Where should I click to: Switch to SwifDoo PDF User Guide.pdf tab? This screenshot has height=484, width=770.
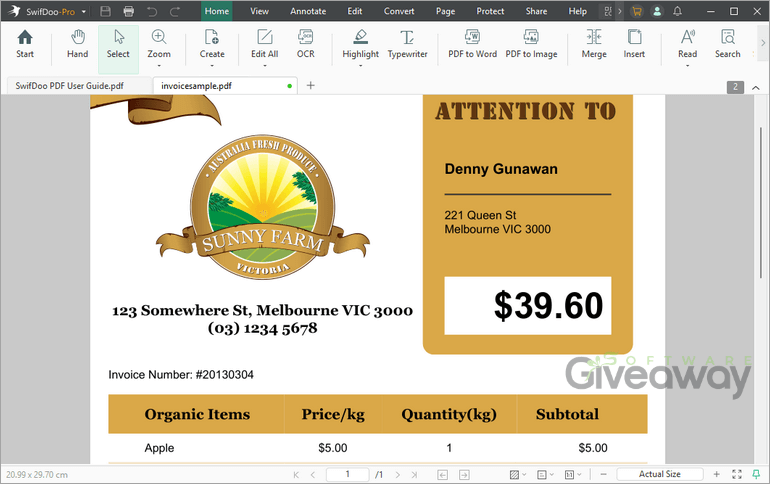[79, 86]
